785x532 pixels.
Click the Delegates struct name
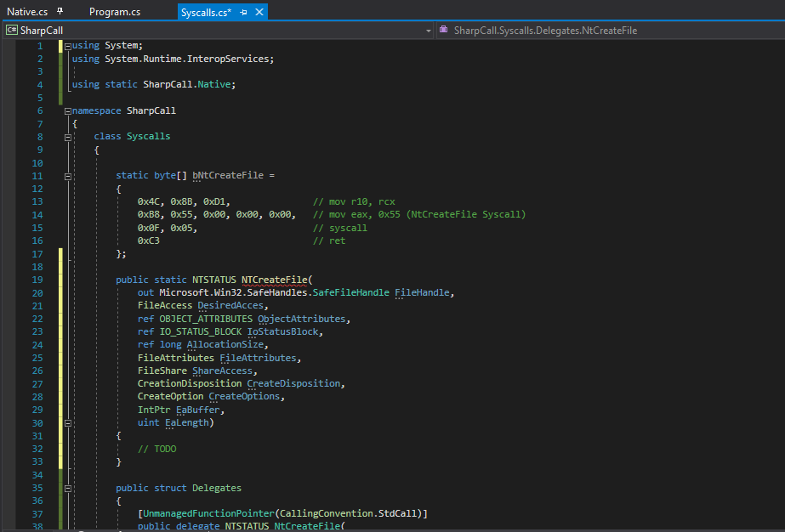coord(217,488)
